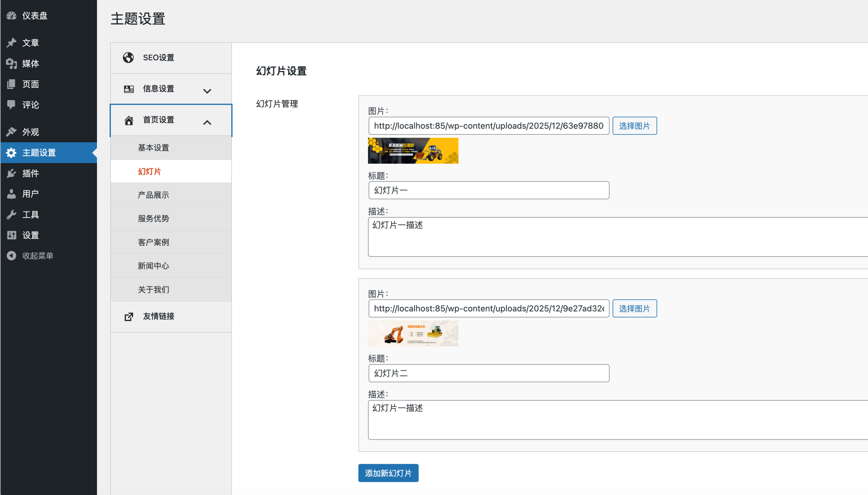Viewport: 868px width, 495px height.
Task: Click the 友情链接 external link icon
Action: pos(129,317)
